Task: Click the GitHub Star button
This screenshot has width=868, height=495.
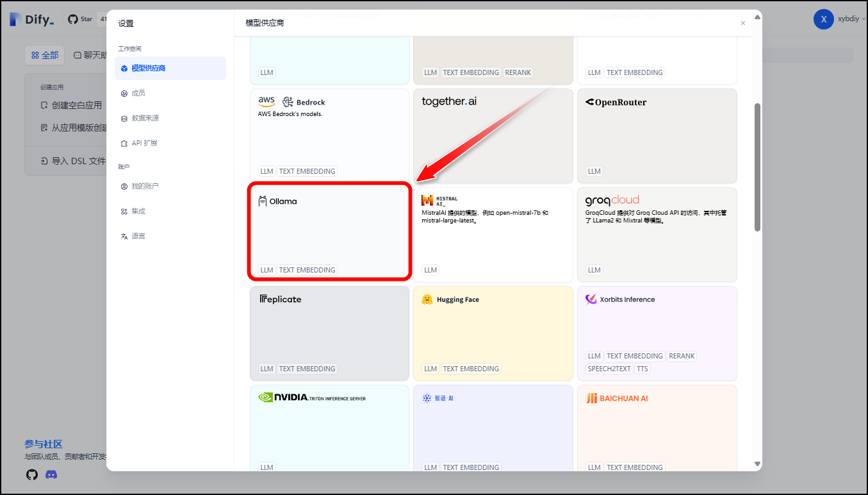Action: tap(81, 19)
